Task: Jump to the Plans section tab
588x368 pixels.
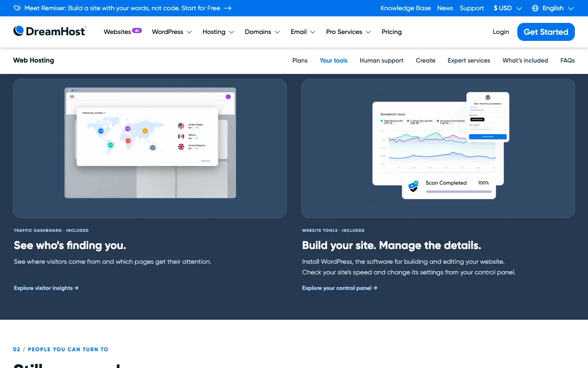Action: tap(300, 61)
